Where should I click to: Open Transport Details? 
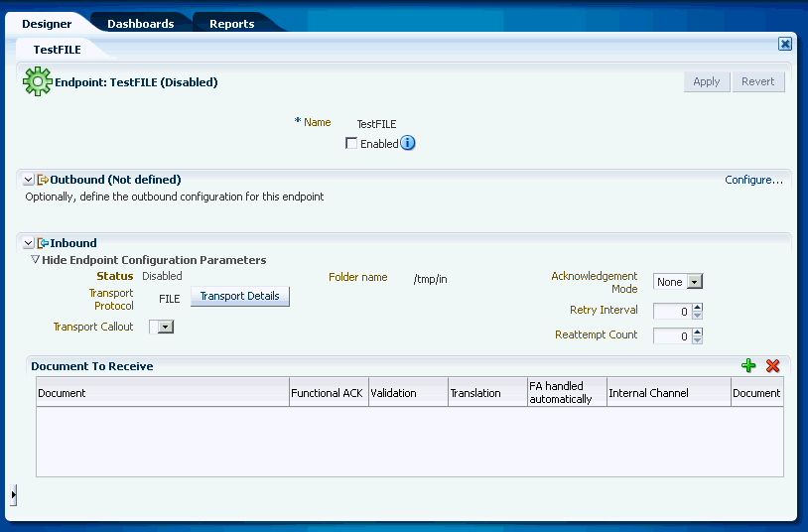click(239, 297)
